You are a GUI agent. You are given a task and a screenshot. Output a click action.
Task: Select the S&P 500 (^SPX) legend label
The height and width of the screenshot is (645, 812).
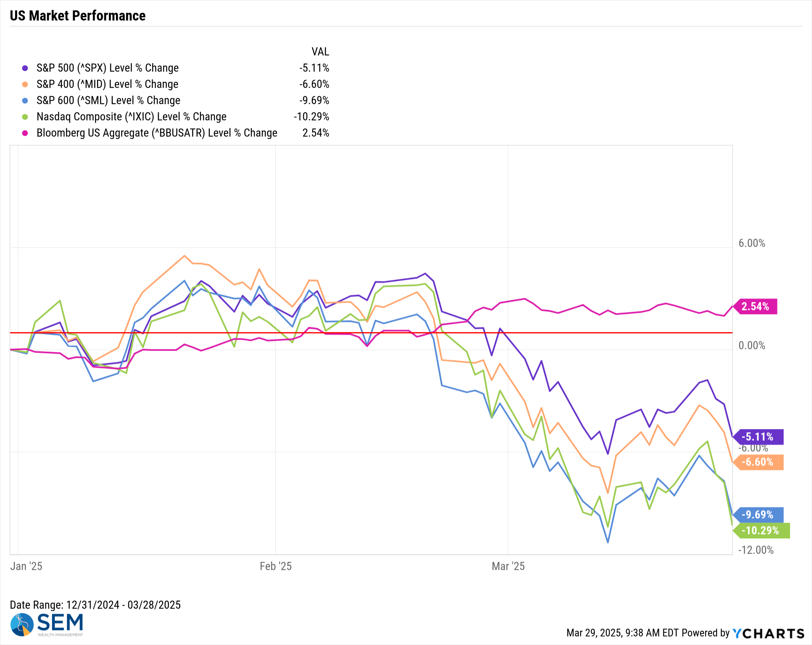click(108, 68)
